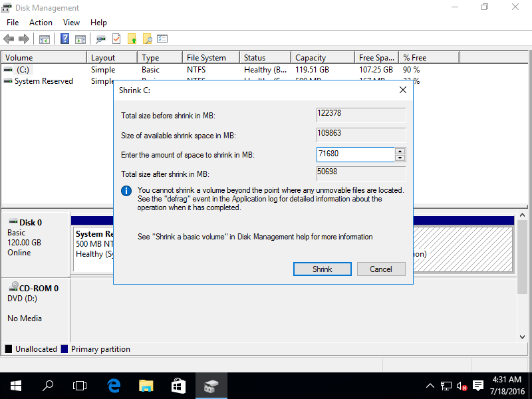
Task: Open Action Center notification icon
Action: (478, 386)
